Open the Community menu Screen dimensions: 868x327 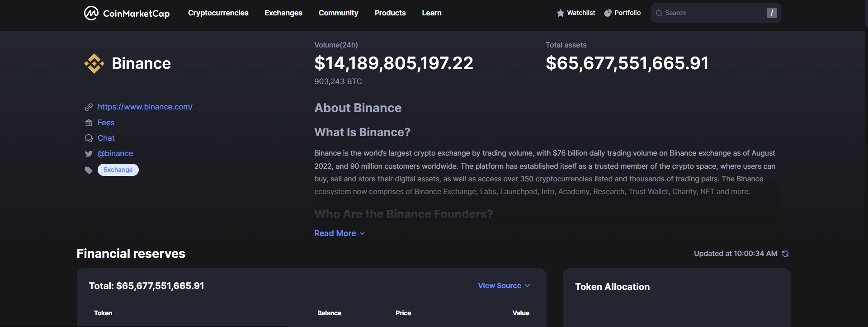tap(338, 13)
